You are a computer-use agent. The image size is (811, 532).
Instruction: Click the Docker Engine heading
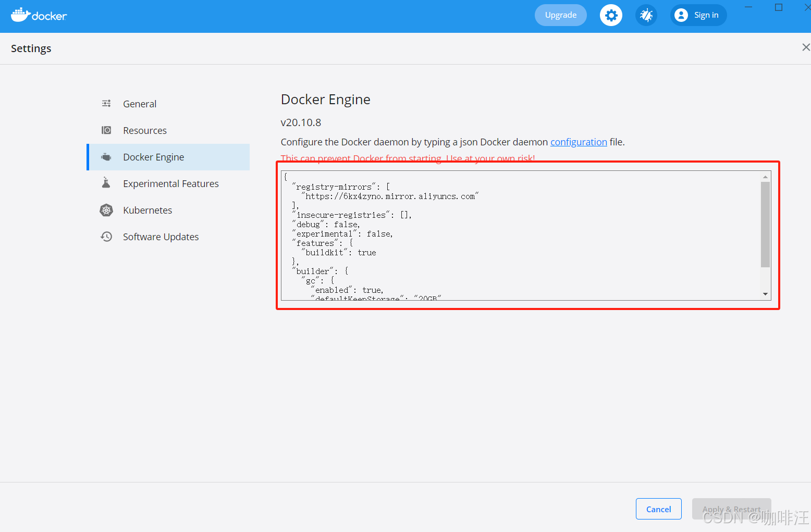click(x=326, y=100)
